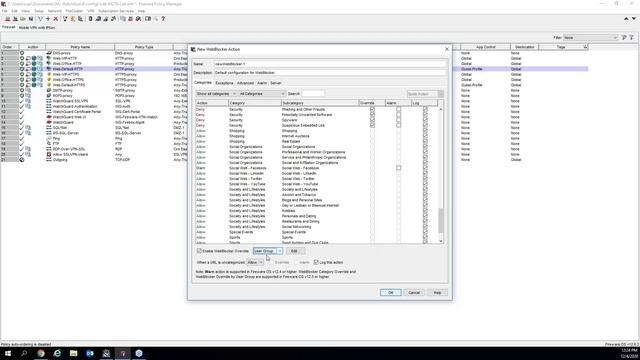This screenshot has width=640, height=360.
Task: Click the enabled icon of the Outgoing policy row
Action: [x=22, y=160]
